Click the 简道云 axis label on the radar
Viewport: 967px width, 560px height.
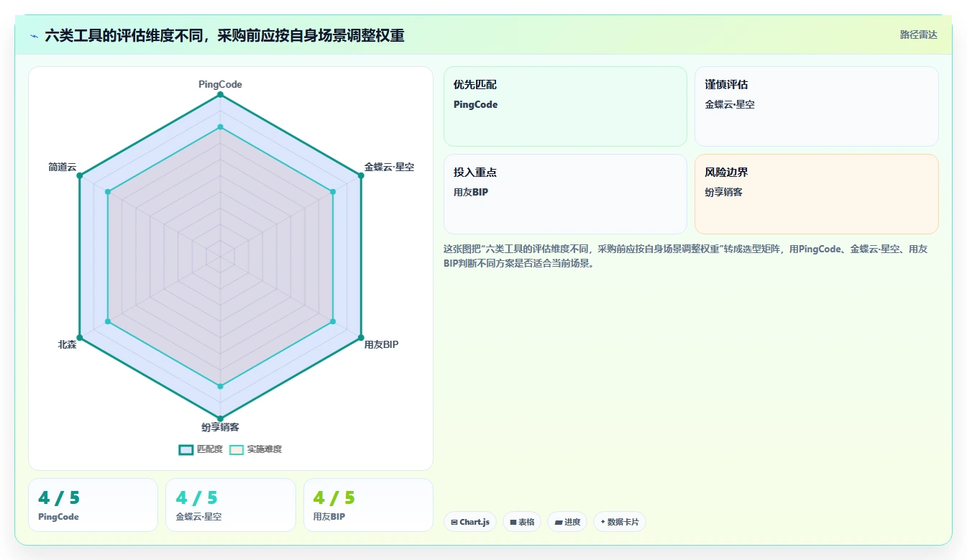[x=63, y=167]
